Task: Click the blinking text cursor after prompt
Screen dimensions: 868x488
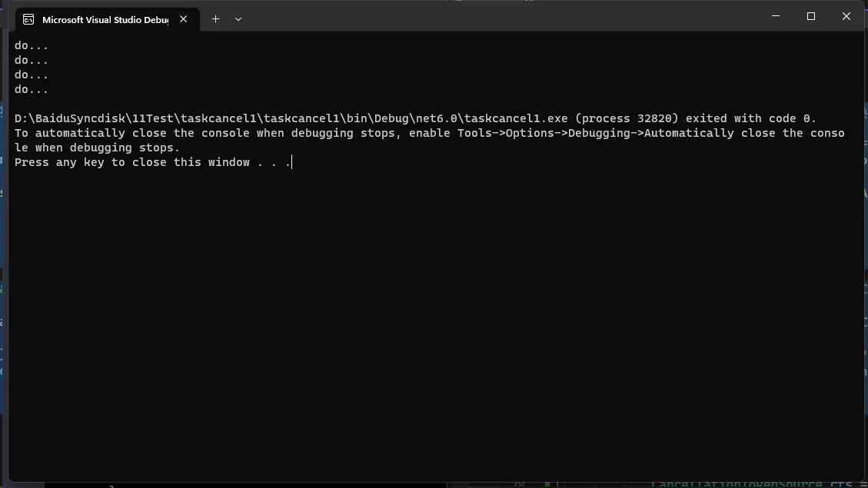Action: click(291, 162)
